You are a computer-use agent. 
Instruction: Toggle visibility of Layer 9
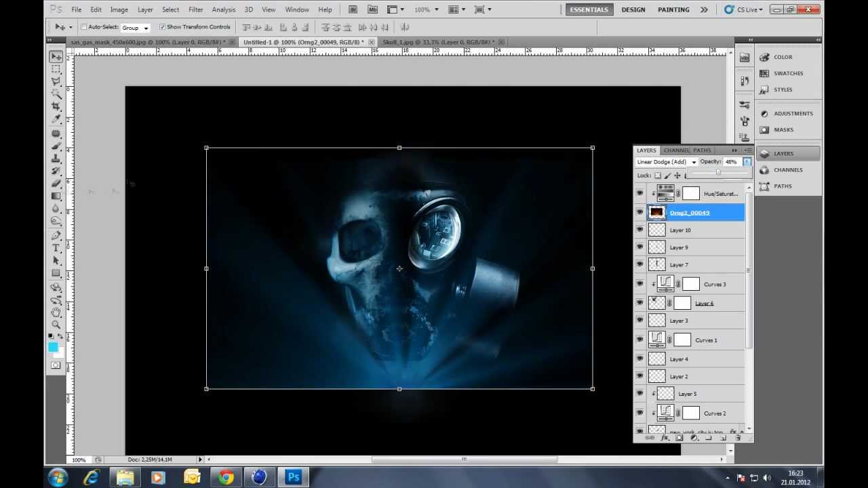tap(639, 247)
